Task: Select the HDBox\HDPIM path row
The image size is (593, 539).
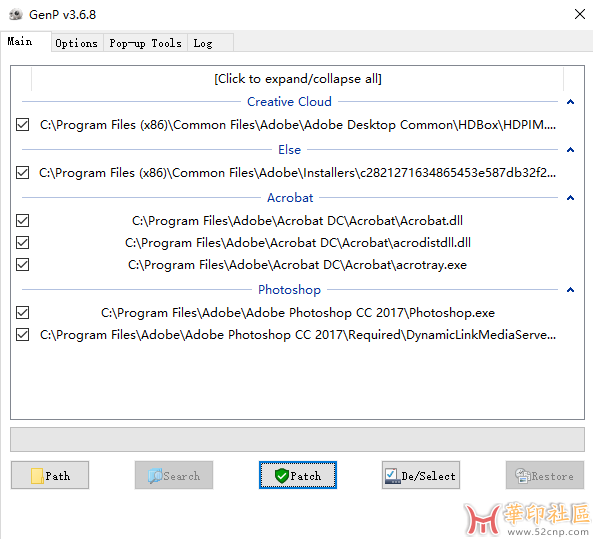Action: click(x=298, y=124)
